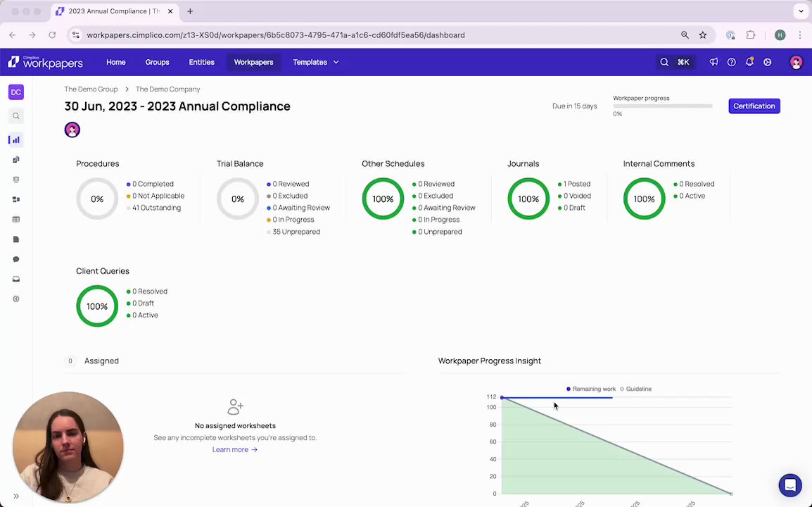812x507 pixels.
Task: Open the document page sidebar icon
Action: [x=16, y=239]
